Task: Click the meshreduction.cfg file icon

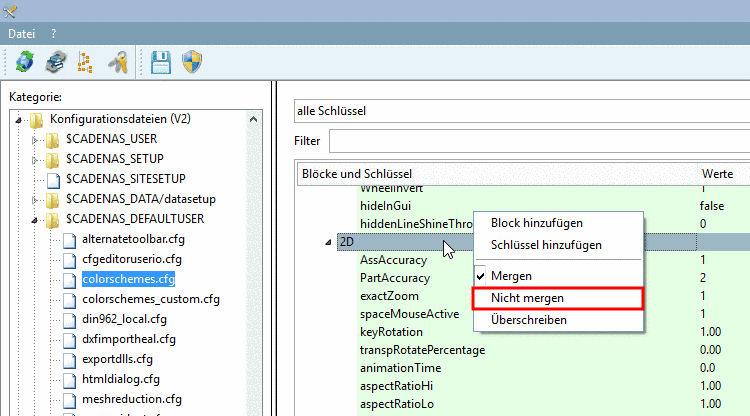Action: click(x=69, y=400)
